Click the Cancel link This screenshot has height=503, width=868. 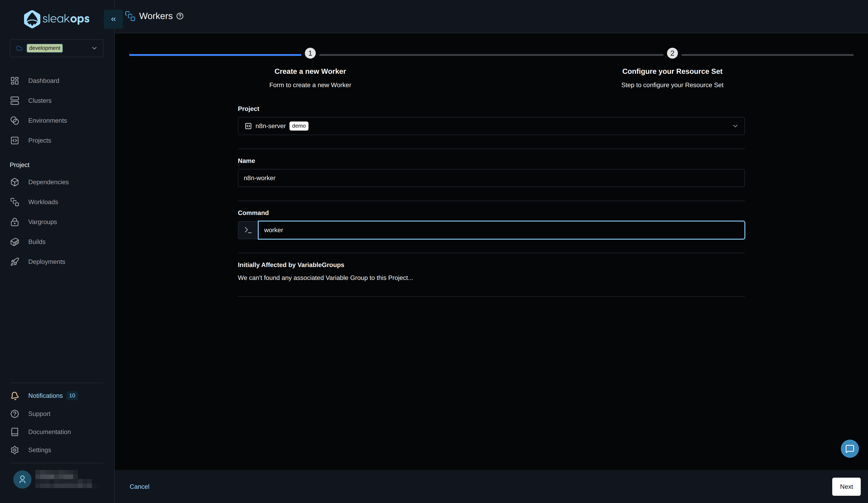(x=139, y=486)
